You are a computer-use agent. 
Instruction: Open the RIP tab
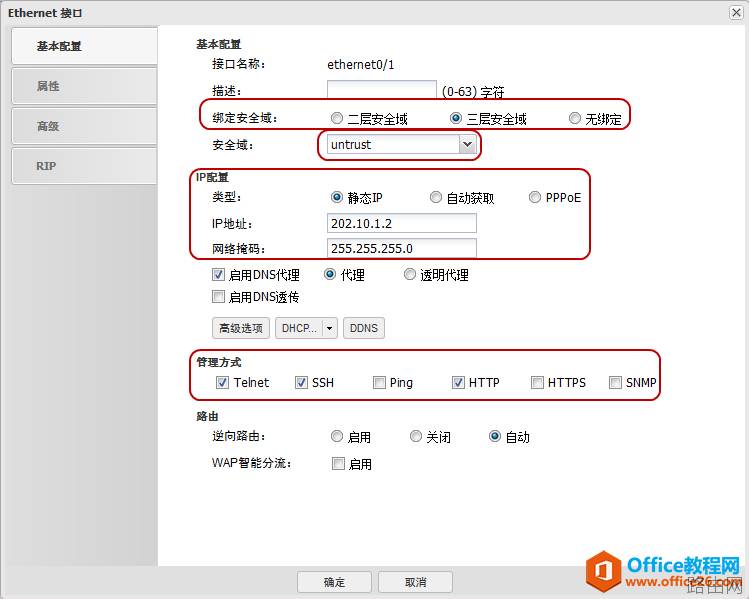click(84, 166)
